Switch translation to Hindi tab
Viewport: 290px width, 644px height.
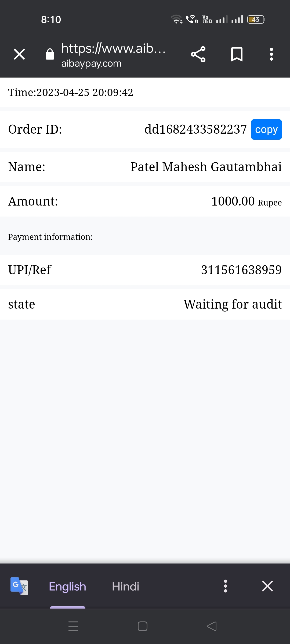click(x=125, y=587)
